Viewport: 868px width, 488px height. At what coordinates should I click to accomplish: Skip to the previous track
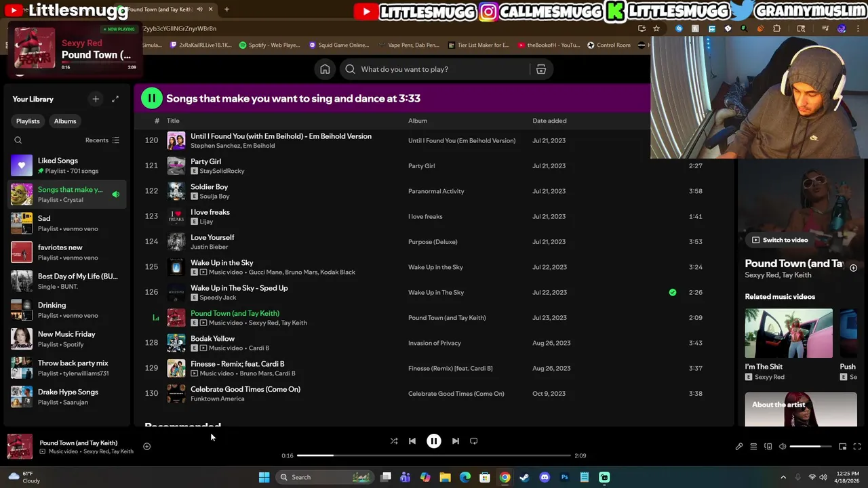412,441
